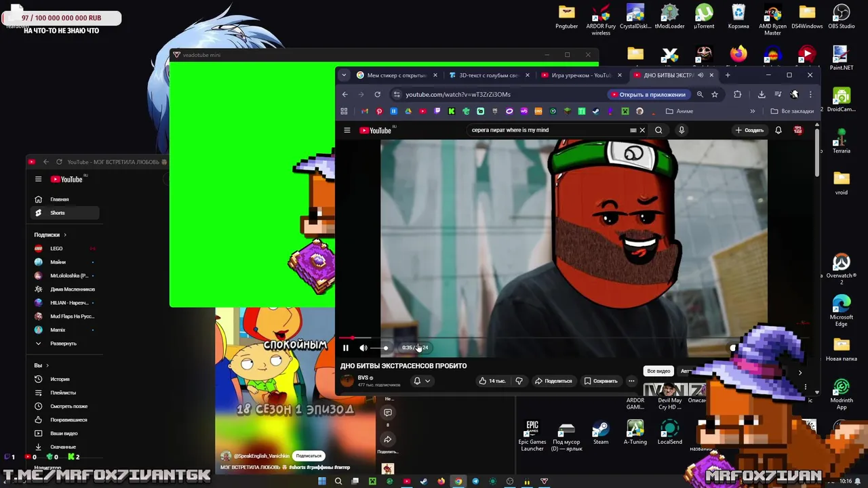Expand the Подписки section chevron
Viewport: 868px width, 488px height.
65,235
